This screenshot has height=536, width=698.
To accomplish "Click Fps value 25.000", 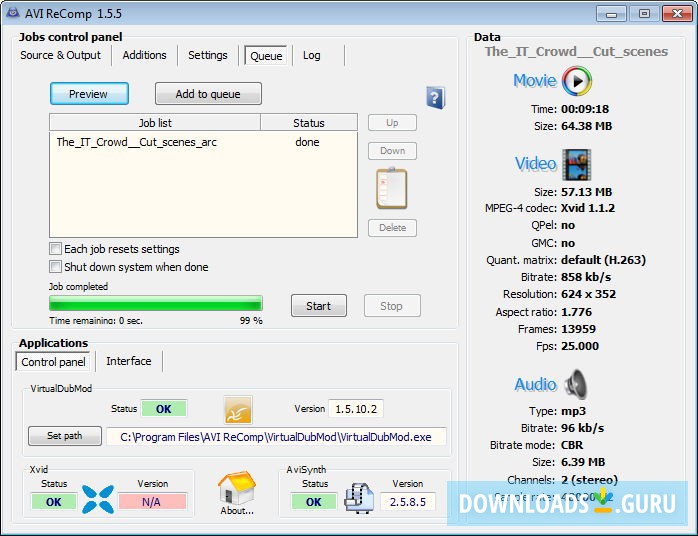I will click(580, 346).
